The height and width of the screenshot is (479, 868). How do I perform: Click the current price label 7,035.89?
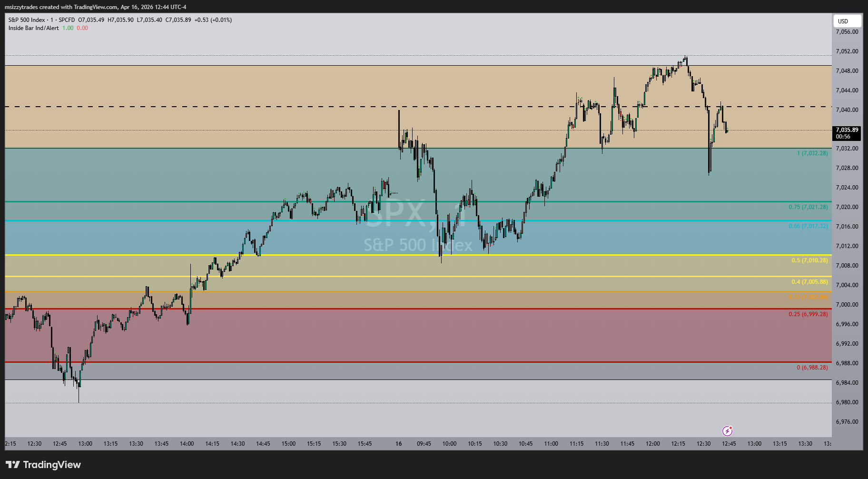pos(847,130)
